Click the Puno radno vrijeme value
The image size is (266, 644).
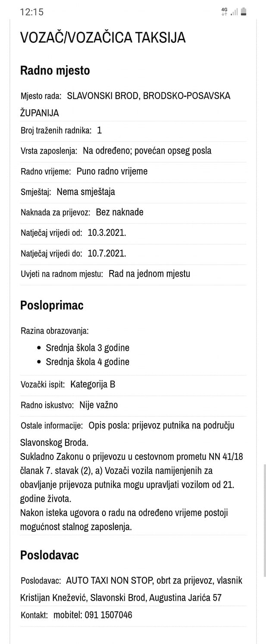[112, 171]
